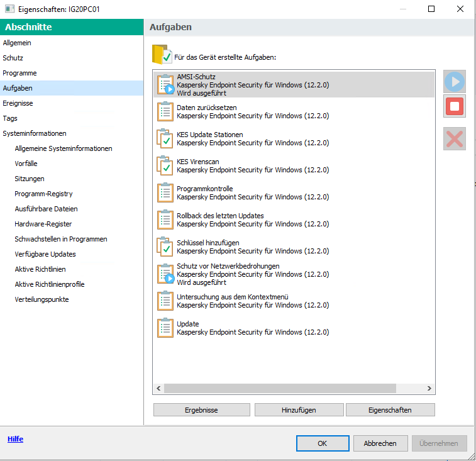This screenshot has width=476, height=461.
Task: Click the AMSI-Schutz task clipboard icon
Action: (x=165, y=84)
